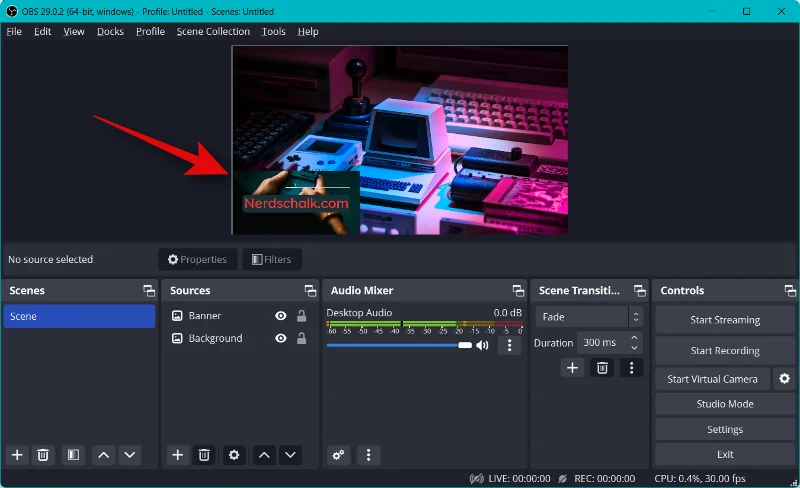Click the 'No source selected' label

click(51, 259)
